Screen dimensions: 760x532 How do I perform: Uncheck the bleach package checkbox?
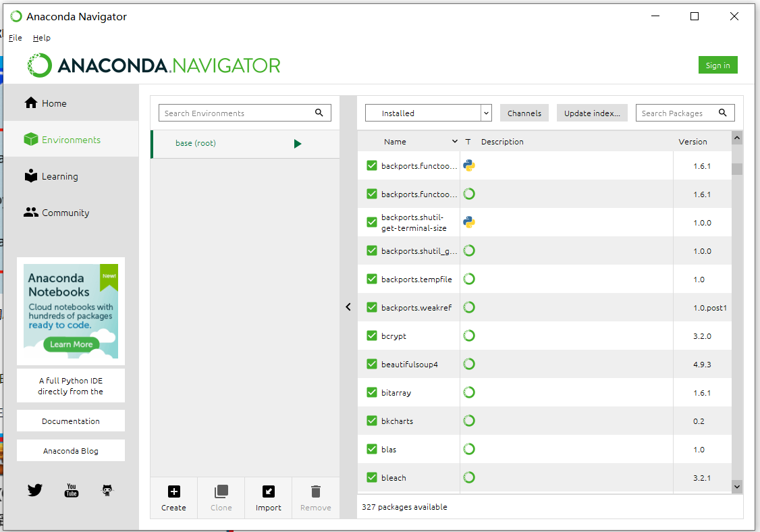point(372,477)
